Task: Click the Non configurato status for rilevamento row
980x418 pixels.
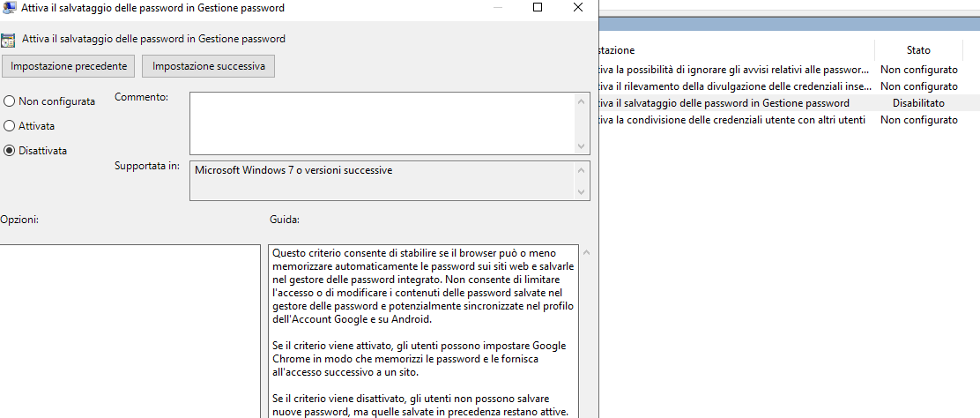Action: pos(918,86)
